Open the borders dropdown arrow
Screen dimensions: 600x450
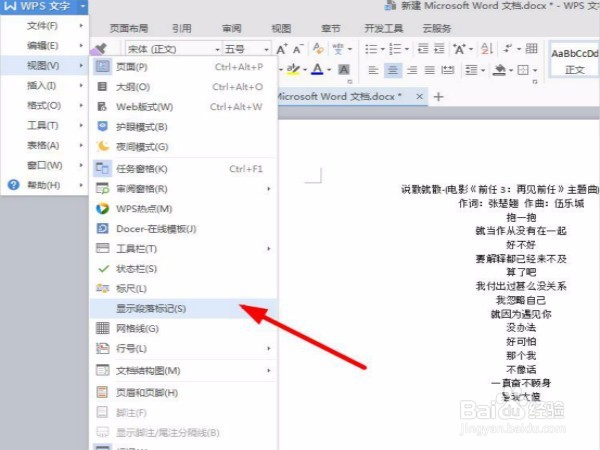click(x=535, y=70)
